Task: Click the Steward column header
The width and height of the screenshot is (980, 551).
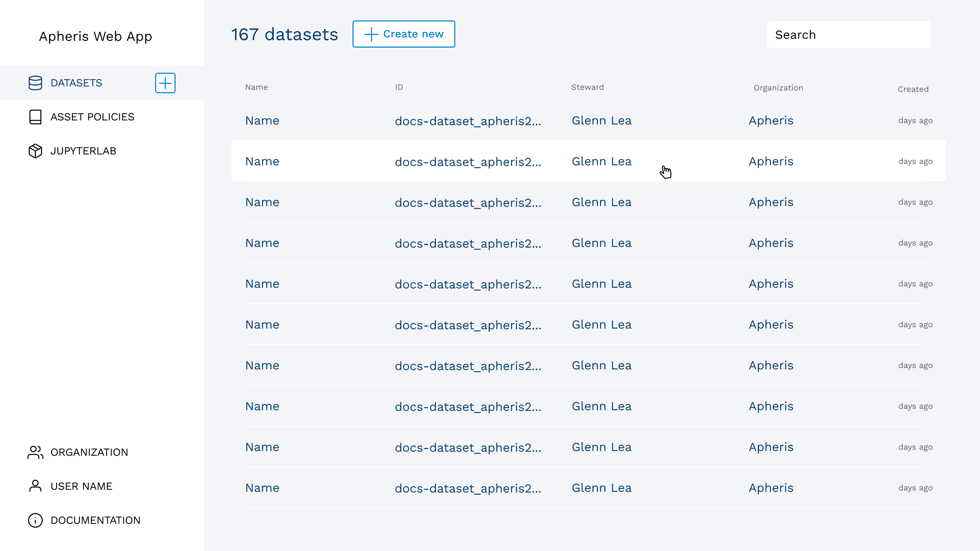Action: click(x=588, y=87)
